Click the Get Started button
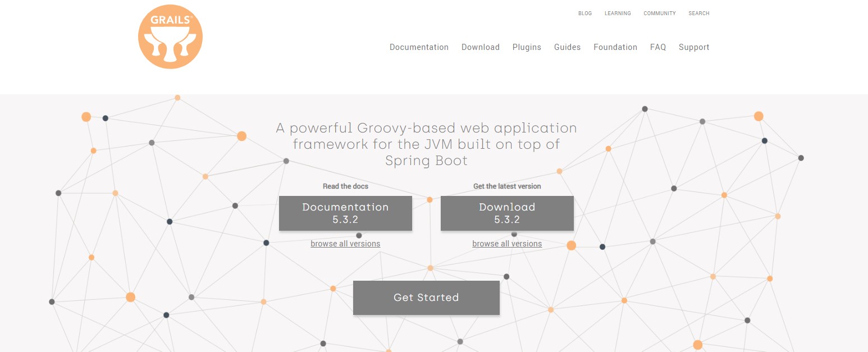Image resolution: width=868 pixels, height=352 pixels. click(426, 298)
